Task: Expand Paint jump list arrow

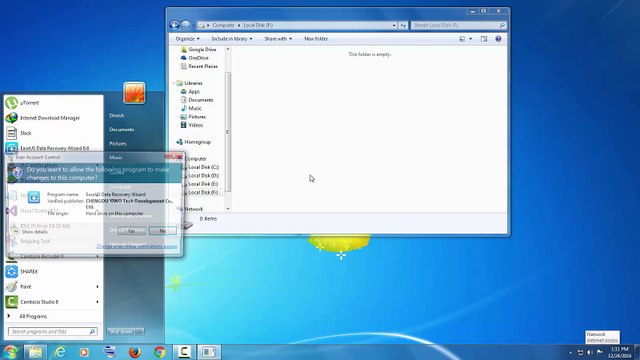Action: [97, 287]
